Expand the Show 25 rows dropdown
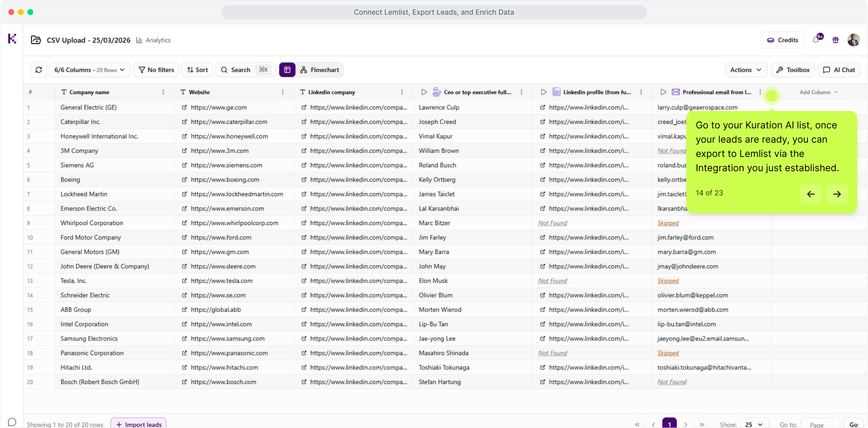 754,424
